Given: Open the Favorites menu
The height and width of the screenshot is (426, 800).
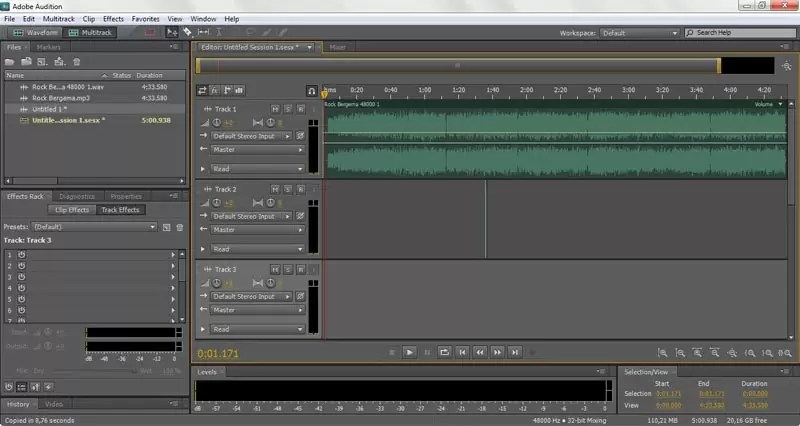Looking at the screenshot, I should 145,18.
